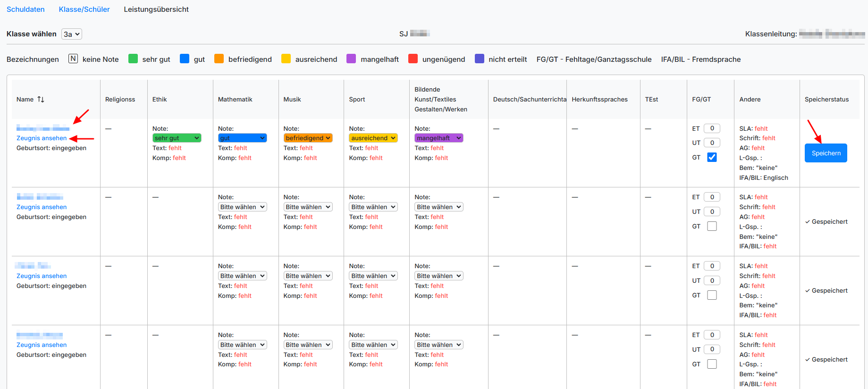Open the Leistungsübersicht tab
This screenshot has width=868, height=389.
[x=156, y=9]
